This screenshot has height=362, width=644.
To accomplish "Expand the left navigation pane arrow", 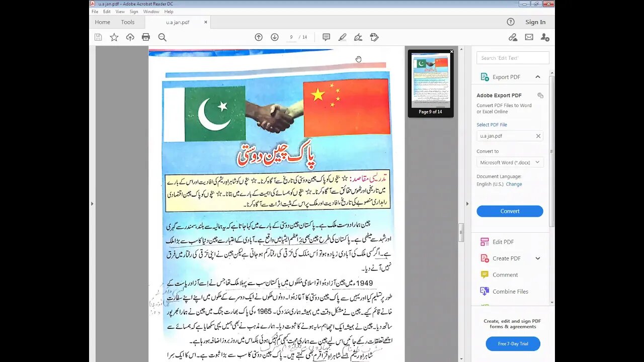I will point(92,204).
